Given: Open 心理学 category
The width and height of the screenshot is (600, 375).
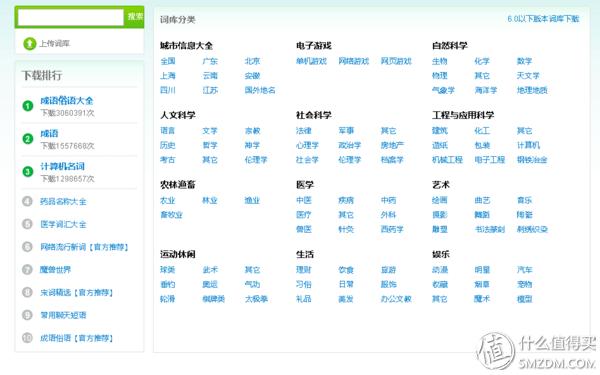Looking at the screenshot, I should (307, 145).
